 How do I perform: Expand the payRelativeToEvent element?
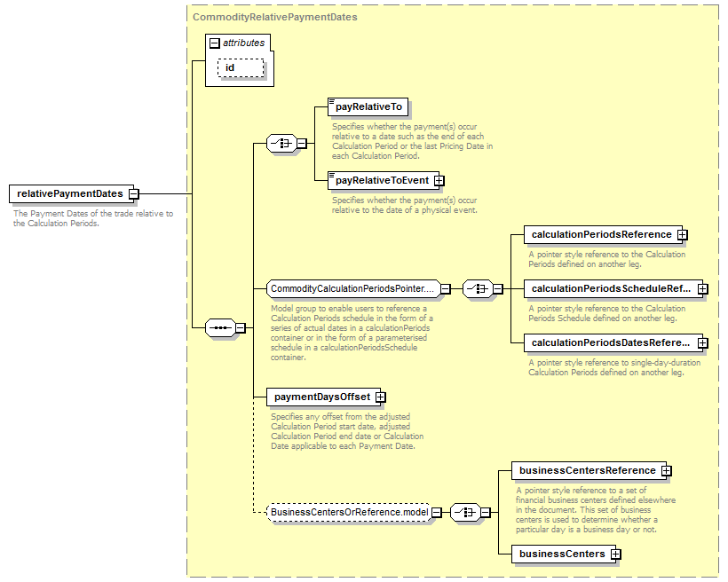[x=439, y=180]
